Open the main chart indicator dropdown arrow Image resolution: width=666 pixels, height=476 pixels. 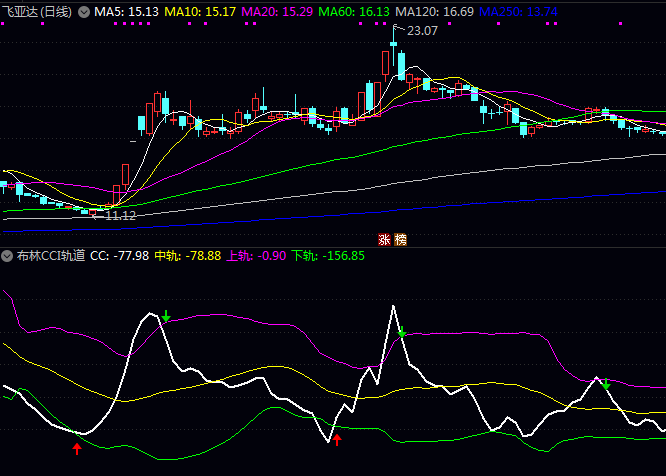click(84, 12)
